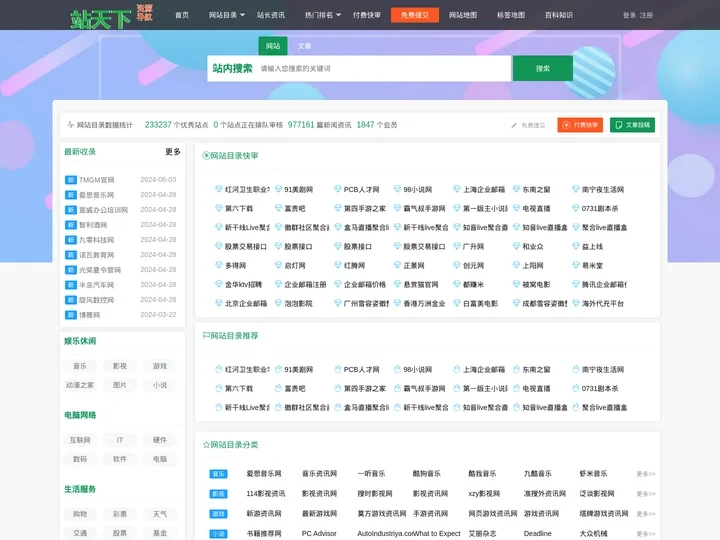
Task: Expand 更多>> on the 音乐 row
Action: click(x=646, y=474)
